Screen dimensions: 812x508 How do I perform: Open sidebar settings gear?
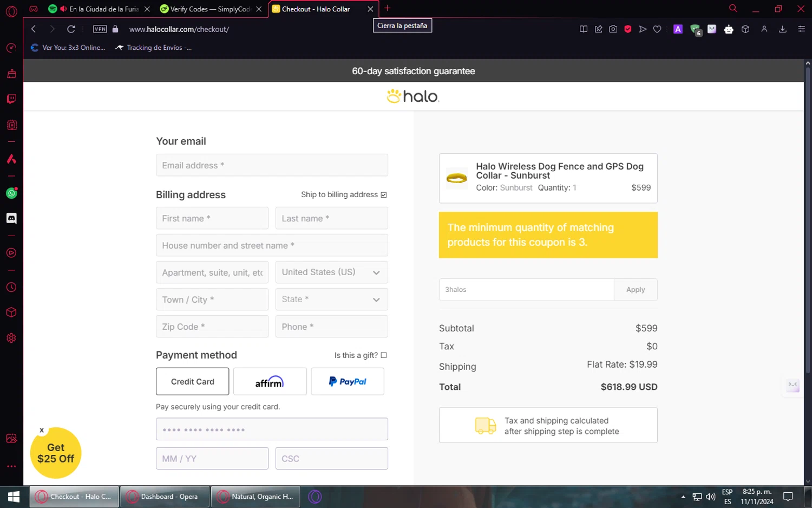(x=11, y=338)
